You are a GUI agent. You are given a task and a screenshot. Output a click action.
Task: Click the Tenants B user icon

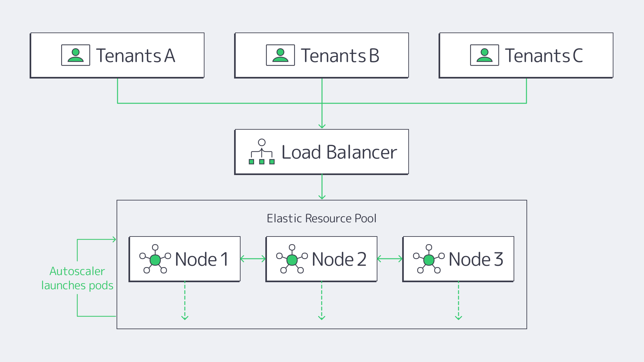click(x=280, y=55)
